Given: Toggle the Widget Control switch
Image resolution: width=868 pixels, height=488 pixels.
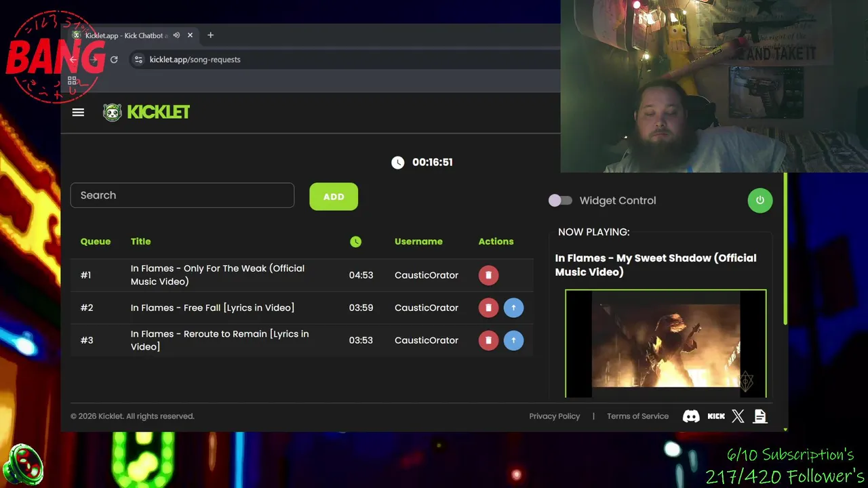Looking at the screenshot, I should (561, 201).
